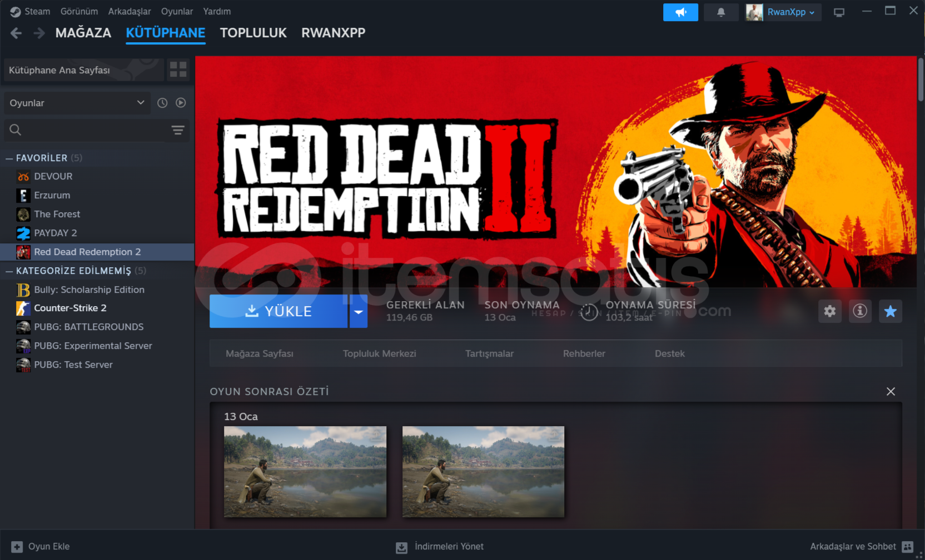925x560 pixels.
Task: Click the recent activity clock icon
Action: tap(162, 103)
